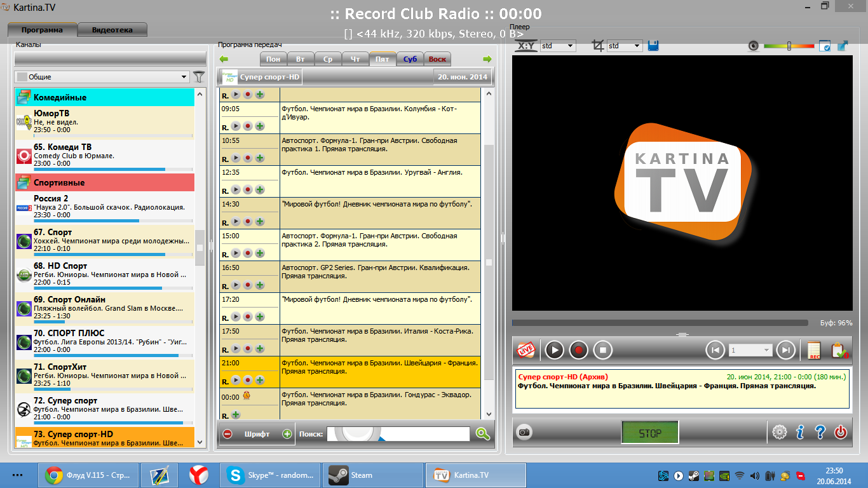Image resolution: width=868 pixels, height=488 pixels.
Task: Select the Пон day tab
Action: pos(273,59)
